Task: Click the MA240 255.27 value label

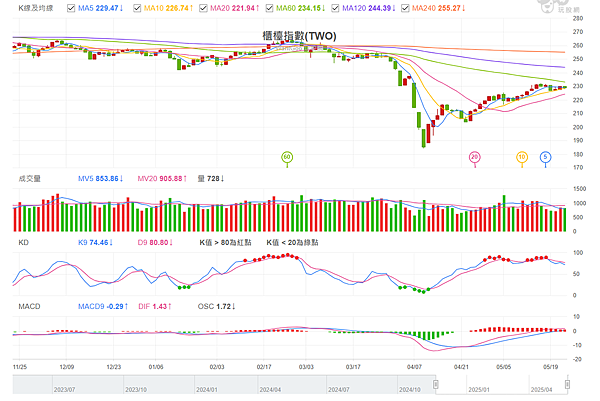Action: coord(439,8)
